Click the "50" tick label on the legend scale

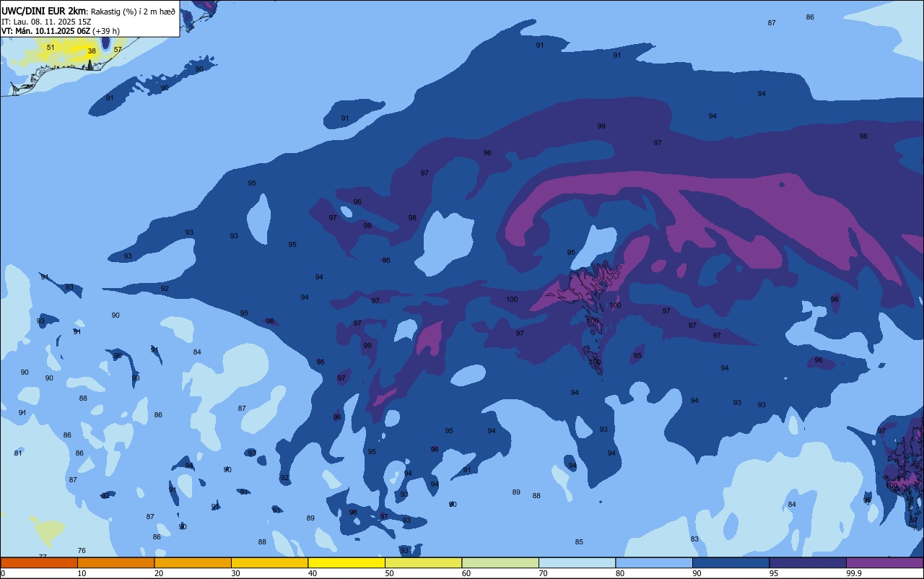pos(389,573)
